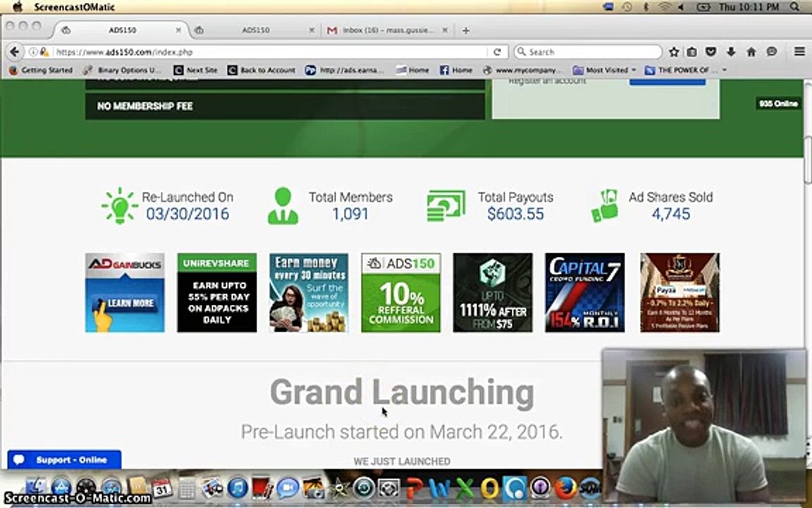Click the $603.55 total payouts value
812x508 pixels.
click(515, 214)
